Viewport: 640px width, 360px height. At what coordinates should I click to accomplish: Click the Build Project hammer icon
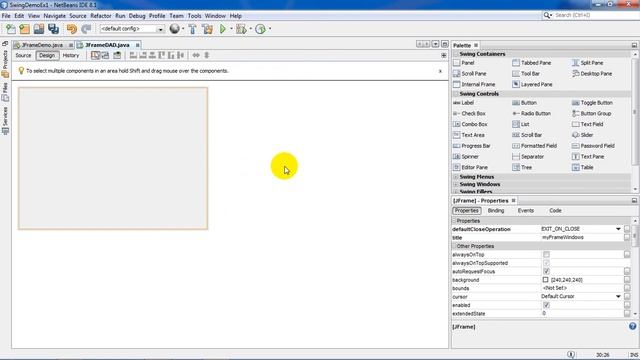[192, 29]
